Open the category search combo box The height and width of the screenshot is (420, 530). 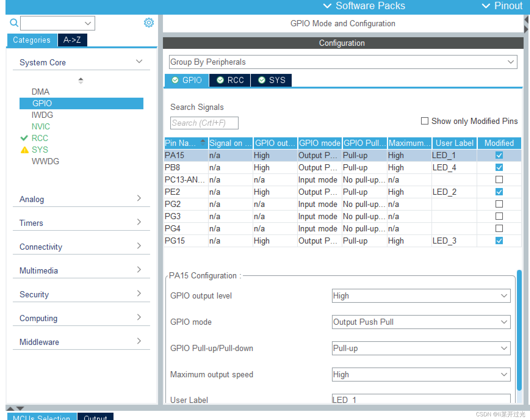tap(57, 23)
